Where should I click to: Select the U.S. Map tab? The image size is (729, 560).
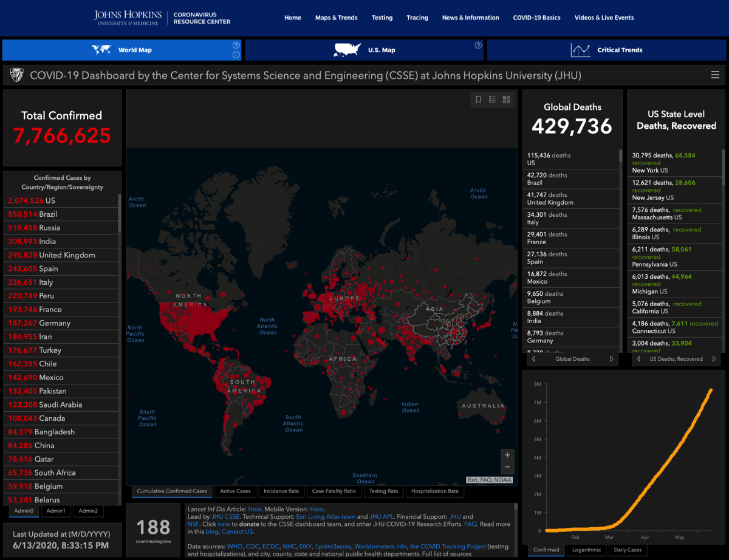364,50
